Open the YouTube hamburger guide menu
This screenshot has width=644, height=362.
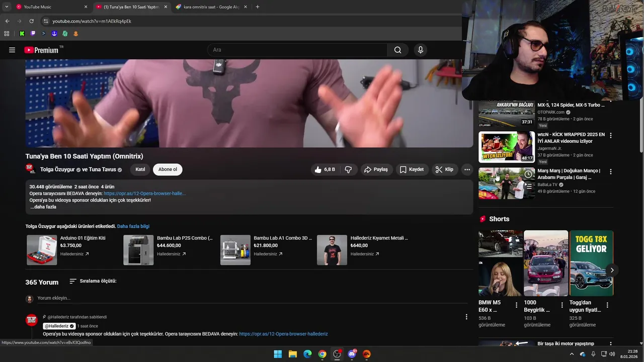click(12, 50)
